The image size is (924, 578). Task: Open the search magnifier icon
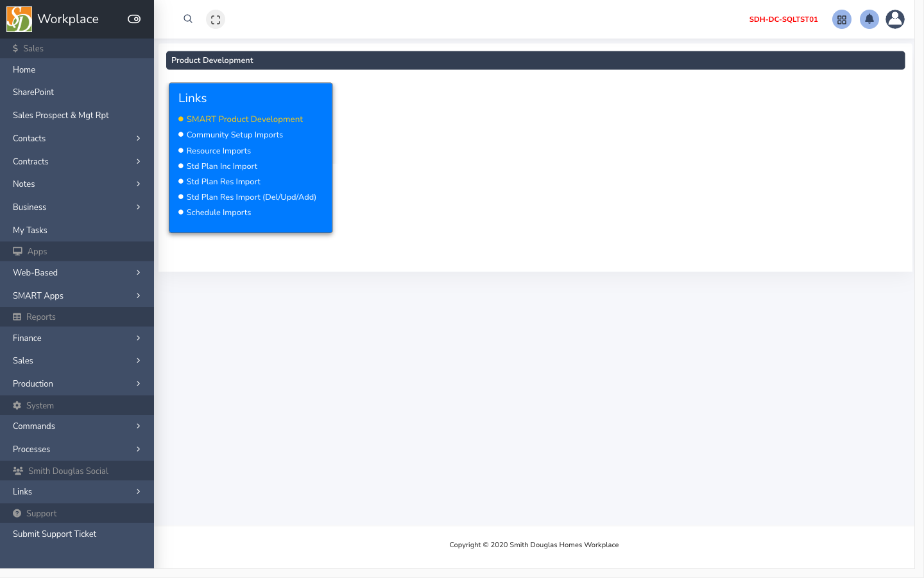pyautogui.click(x=188, y=19)
